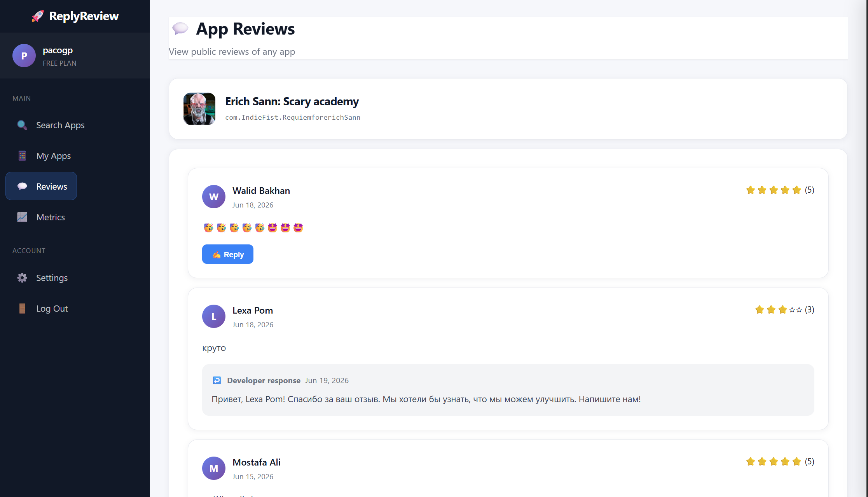The height and width of the screenshot is (497, 868).
Task: Click Lexa Pom's L avatar
Action: 214,316
